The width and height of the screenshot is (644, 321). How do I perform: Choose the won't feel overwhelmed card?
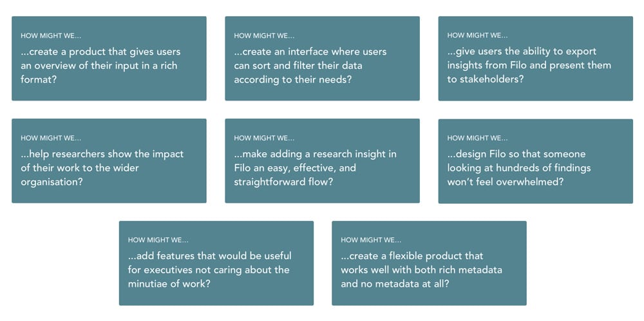coord(536,161)
